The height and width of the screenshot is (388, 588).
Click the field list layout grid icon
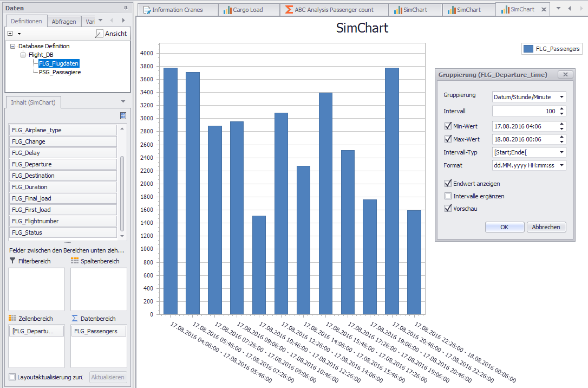coord(123,115)
